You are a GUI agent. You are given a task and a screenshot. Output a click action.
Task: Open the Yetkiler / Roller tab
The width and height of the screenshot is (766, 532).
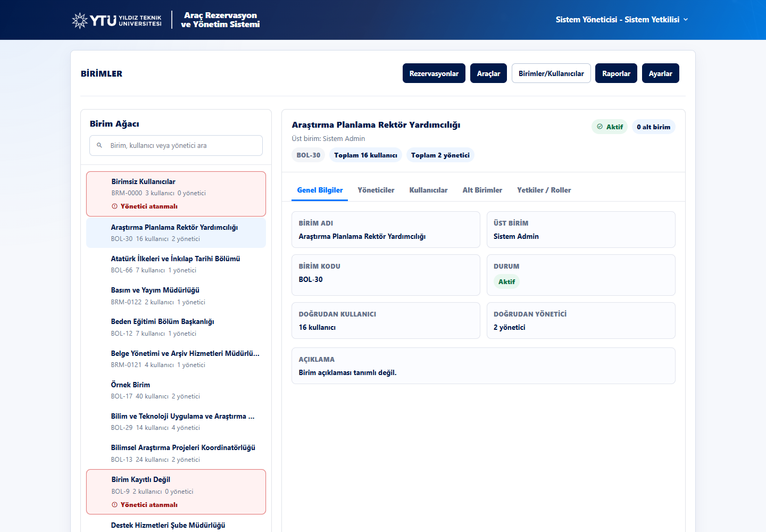tap(544, 190)
